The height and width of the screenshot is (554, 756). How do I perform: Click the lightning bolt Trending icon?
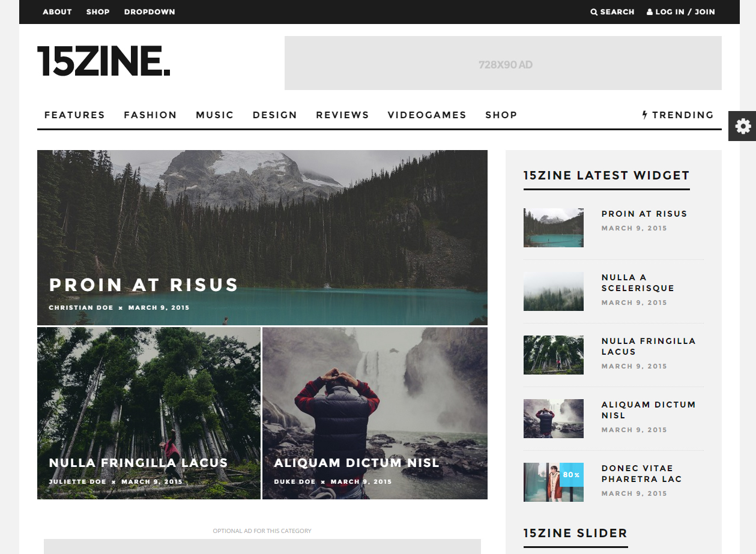pyautogui.click(x=645, y=115)
